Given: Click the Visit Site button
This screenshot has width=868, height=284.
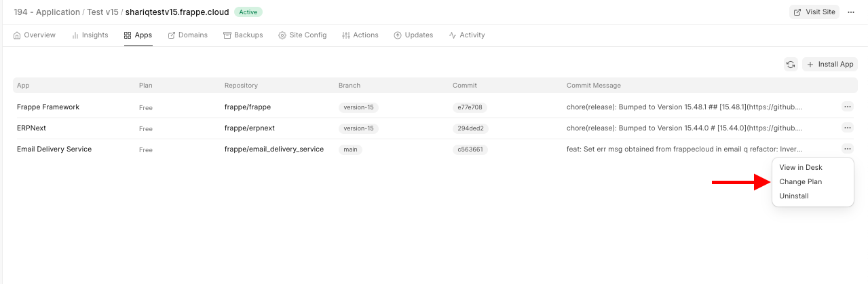Looking at the screenshot, I should pos(814,12).
